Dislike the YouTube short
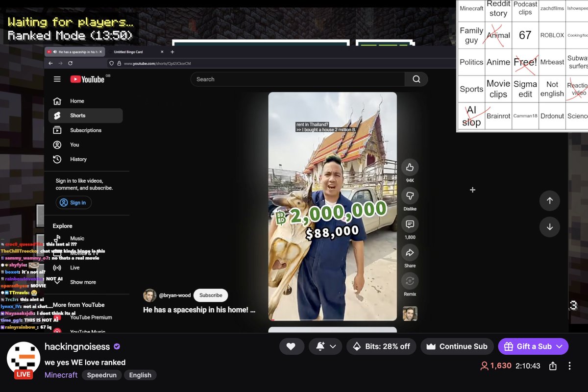This screenshot has width=588, height=392. (410, 196)
